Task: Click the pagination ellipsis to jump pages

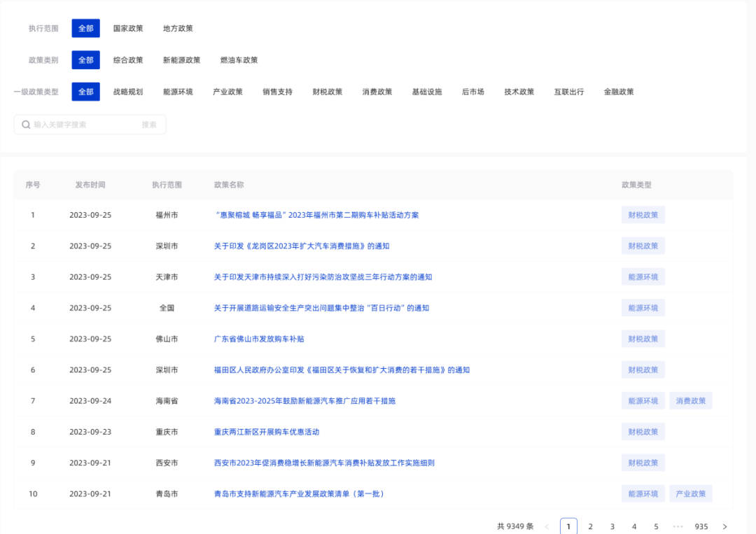Action: (678, 526)
